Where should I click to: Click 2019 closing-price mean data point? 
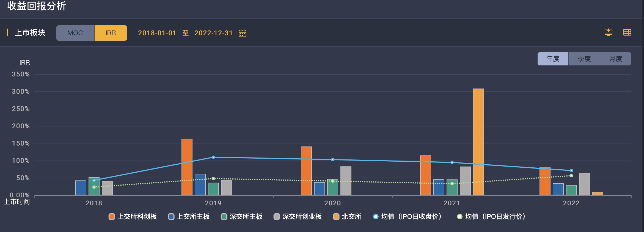(x=213, y=157)
